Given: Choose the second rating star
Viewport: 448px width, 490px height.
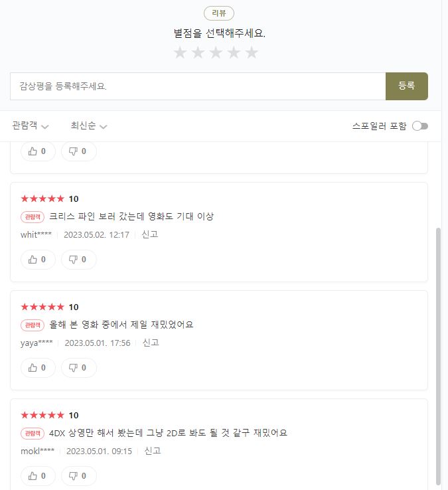Looking at the screenshot, I should tap(198, 53).
